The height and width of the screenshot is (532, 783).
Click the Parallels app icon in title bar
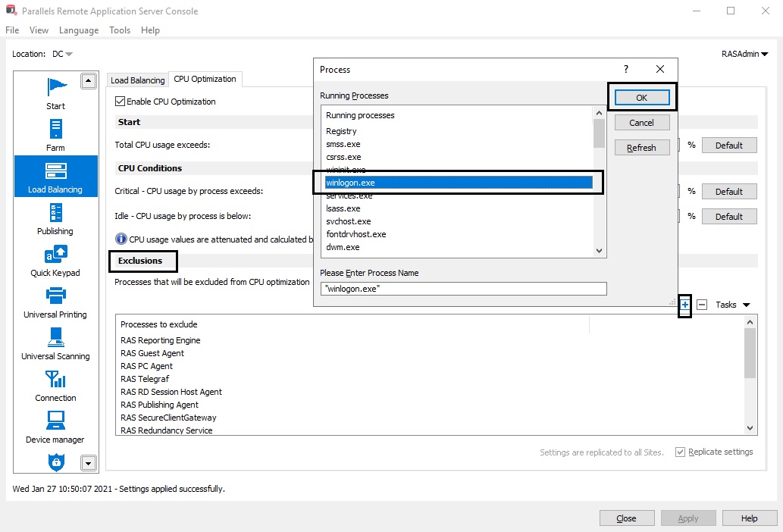pyautogui.click(x=11, y=11)
